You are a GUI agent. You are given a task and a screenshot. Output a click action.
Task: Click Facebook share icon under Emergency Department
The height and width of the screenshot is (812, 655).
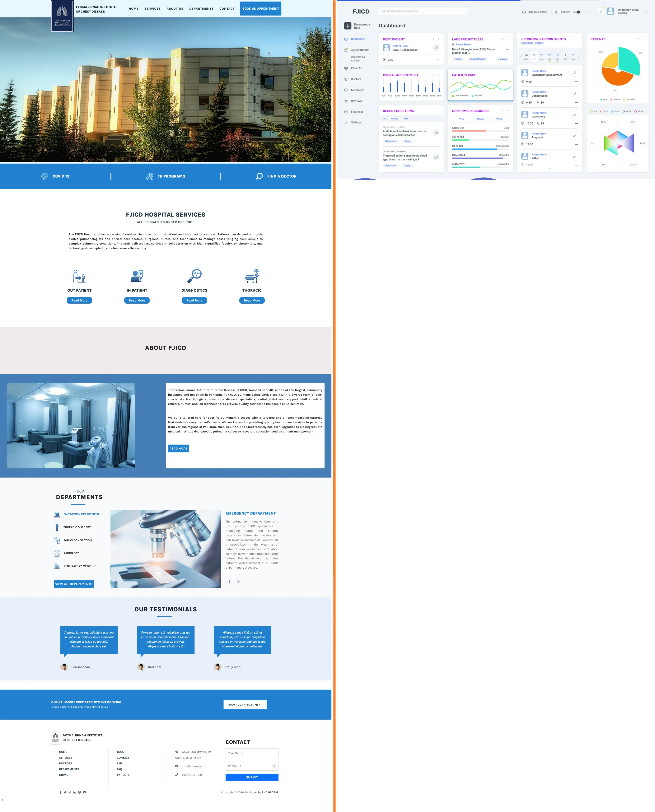(229, 582)
